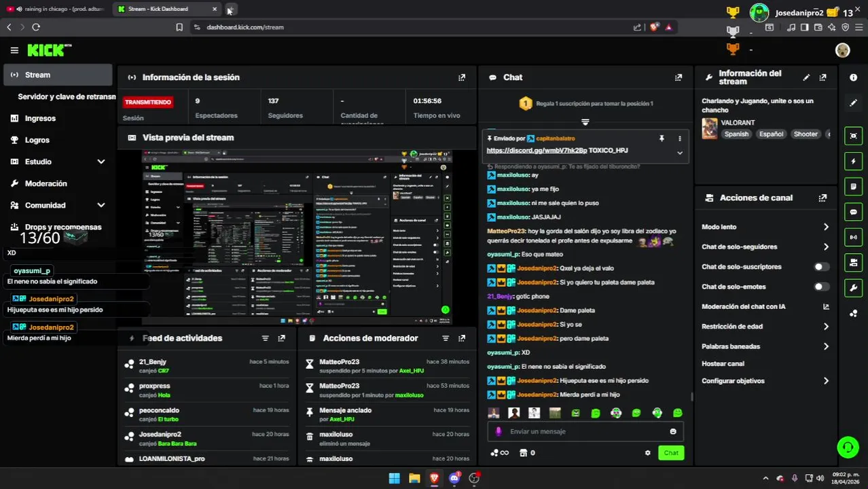The height and width of the screenshot is (489, 868).
Task: Click the Shooter tag chip
Action: [806, 134]
